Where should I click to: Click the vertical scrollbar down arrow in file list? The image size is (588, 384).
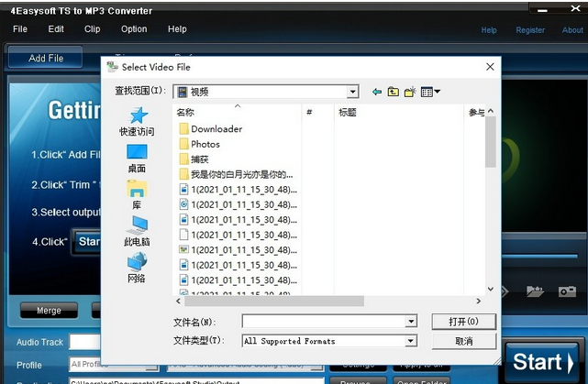pos(491,289)
